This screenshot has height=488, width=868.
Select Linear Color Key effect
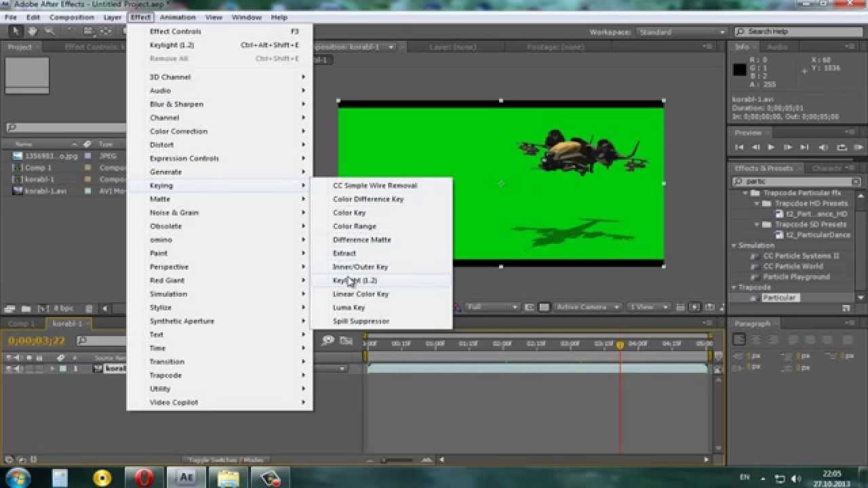[x=381, y=293]
